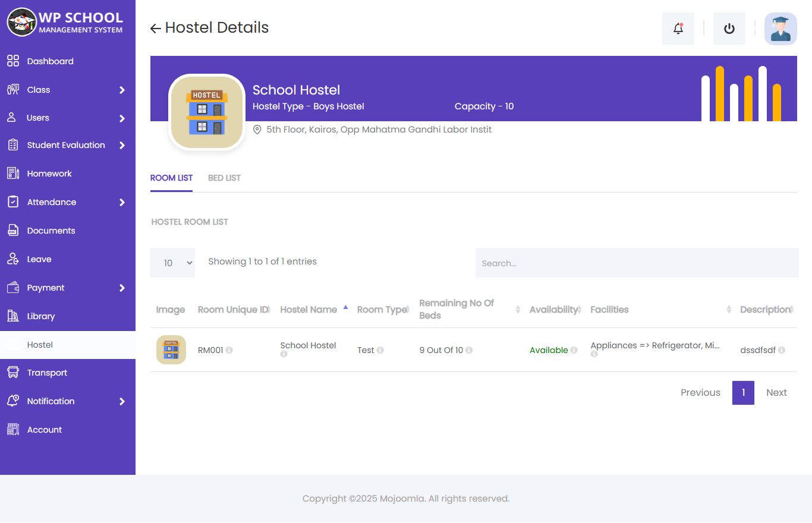This screenshot has width=812, height=523.
Task: Click 'Hostel Type - Boys Hostel' text
Action: click(309, 106)
